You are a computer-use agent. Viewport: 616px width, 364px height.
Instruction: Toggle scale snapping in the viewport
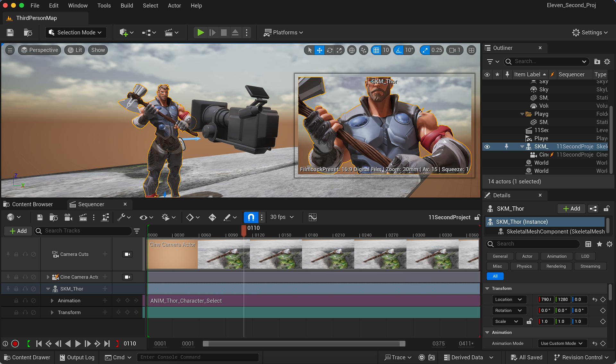tap(425, 50)
